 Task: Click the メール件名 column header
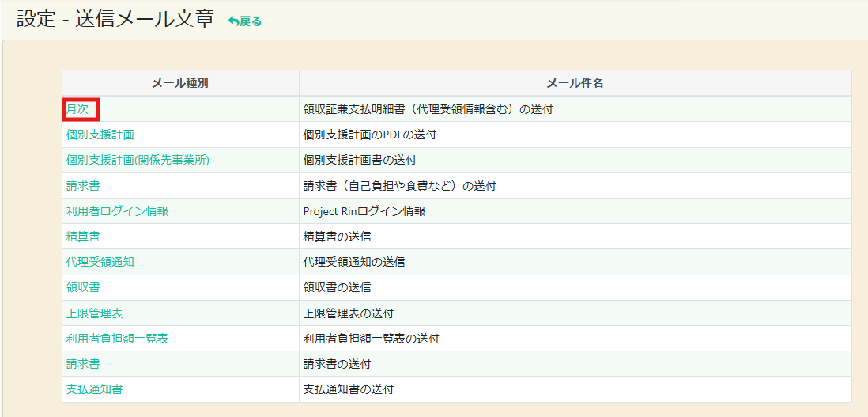coord(575,83)
